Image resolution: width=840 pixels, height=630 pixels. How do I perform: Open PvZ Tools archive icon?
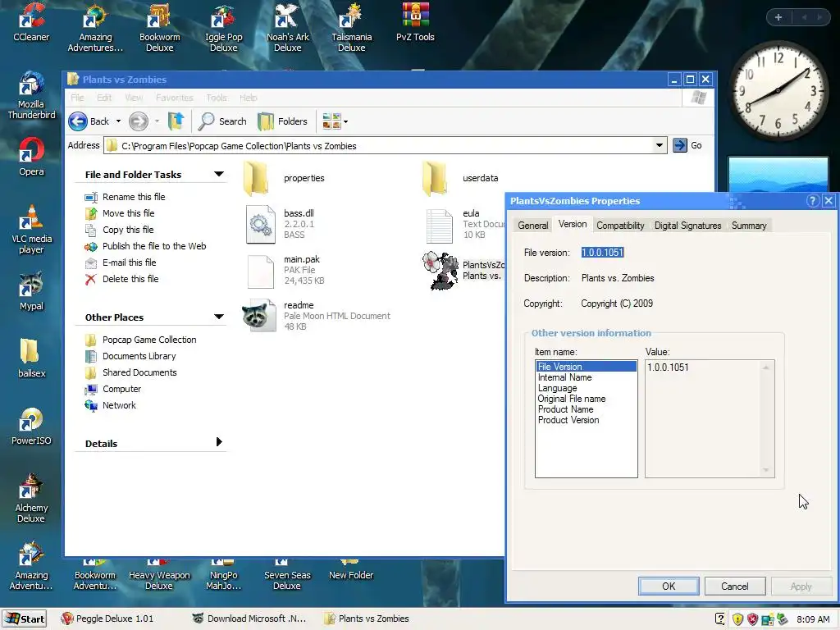pyautogui.click(x=415, y=22)
